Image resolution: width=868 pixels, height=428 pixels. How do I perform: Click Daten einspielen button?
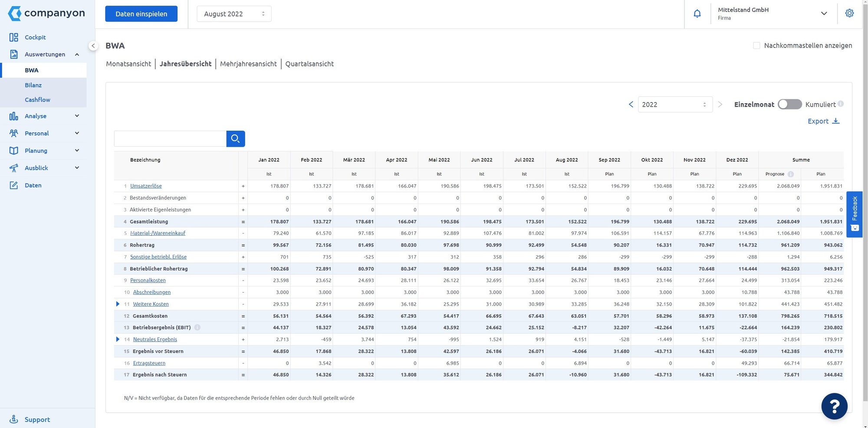pos(141,14)
